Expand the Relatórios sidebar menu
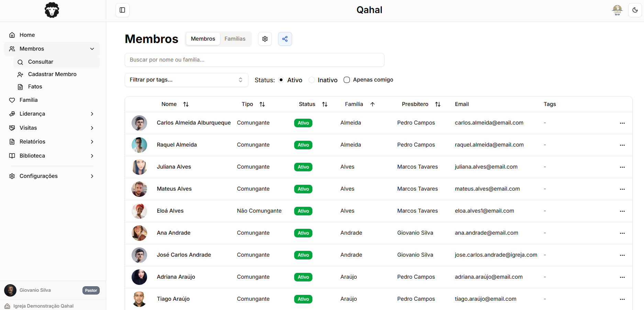644x310 pixels. coord(32,141)
